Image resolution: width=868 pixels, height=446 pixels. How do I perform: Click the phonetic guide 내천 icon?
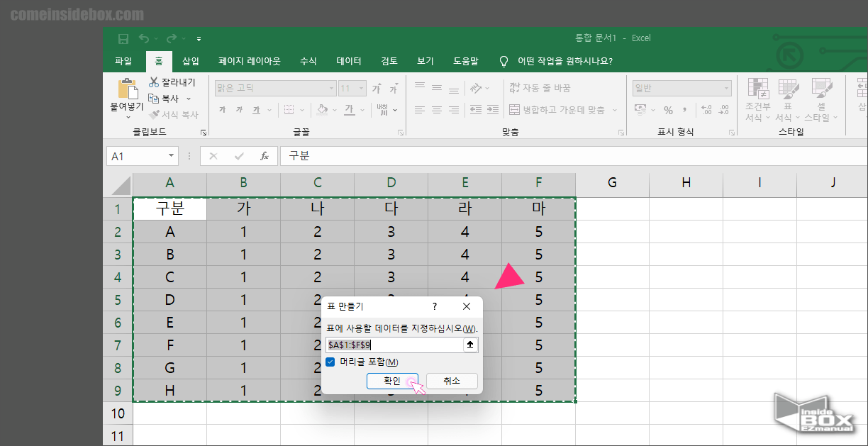pyautogui.click(x=383, y=110)
